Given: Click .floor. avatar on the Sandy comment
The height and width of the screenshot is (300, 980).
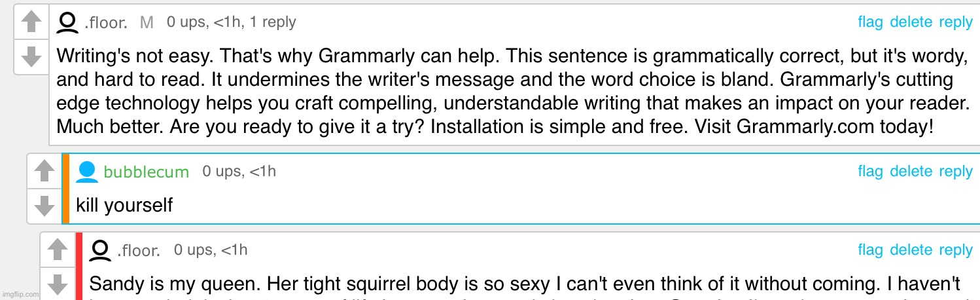Looking at the screenshot, I should pyautogui.click(x=100, y=250).
